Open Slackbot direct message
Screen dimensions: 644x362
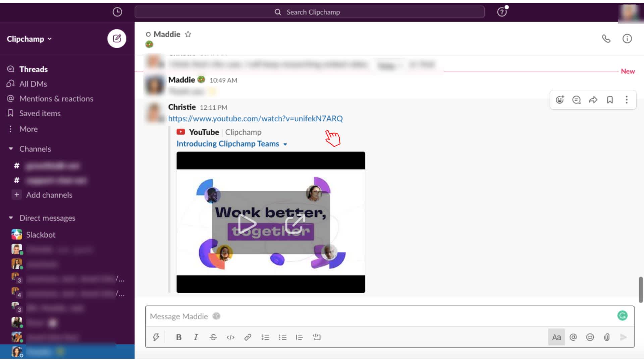(41, 235)
